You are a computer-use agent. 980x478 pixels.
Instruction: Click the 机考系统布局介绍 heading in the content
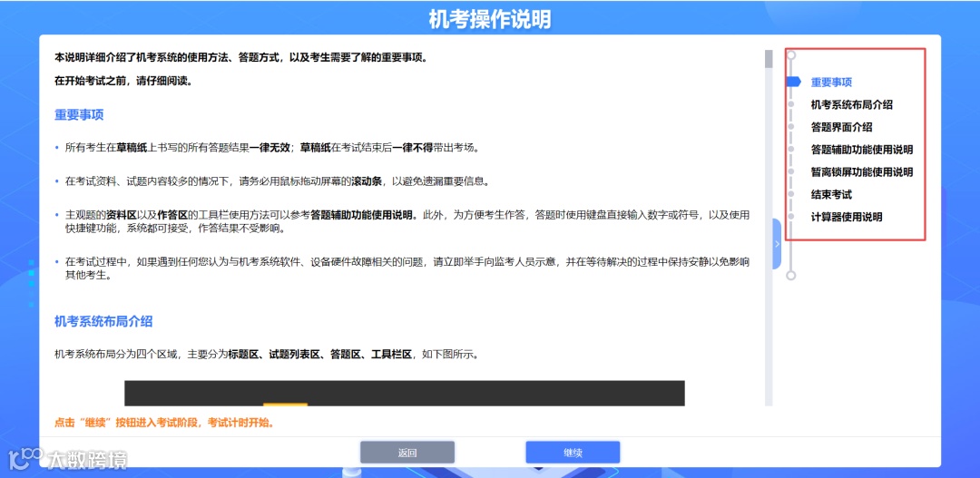pyautogui.click(x=103, y=322)
